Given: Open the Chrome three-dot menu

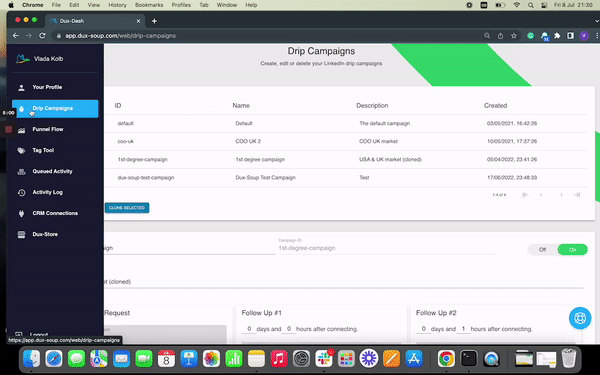Looking at the screenshot, I should pyautogui.click(x=597, y=36).
